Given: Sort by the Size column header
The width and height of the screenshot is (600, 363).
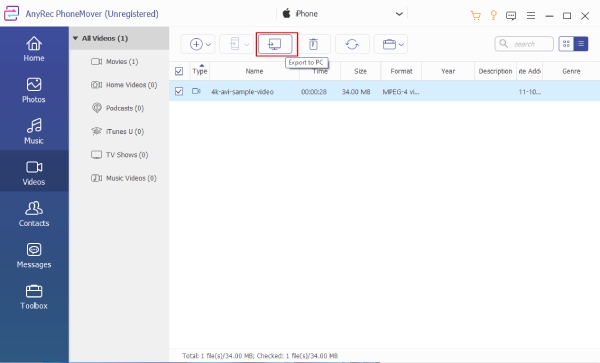Looking at the screenshot, I should 360,71.
